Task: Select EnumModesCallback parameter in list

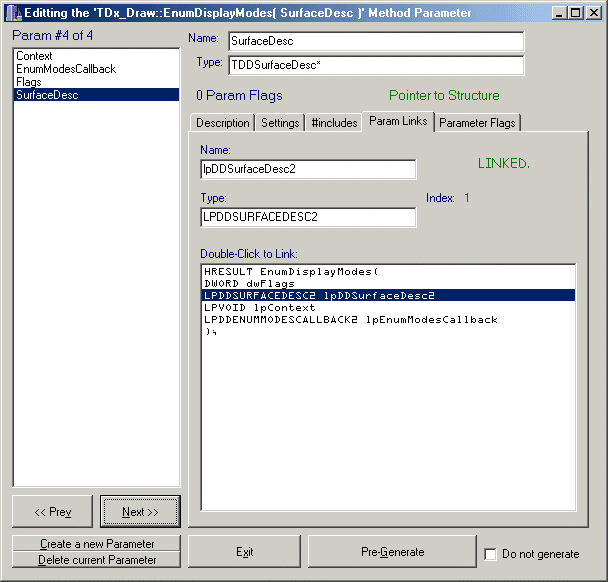Action: click(x=66, y=70)
